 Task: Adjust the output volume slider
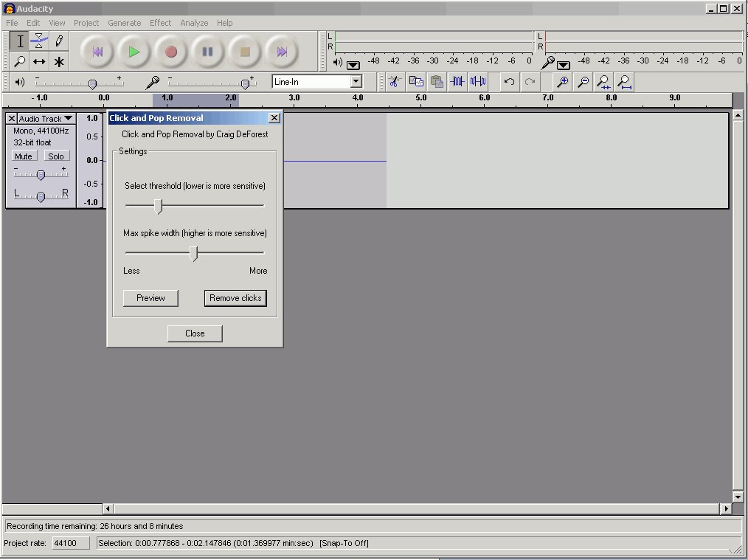pos(92,84)
